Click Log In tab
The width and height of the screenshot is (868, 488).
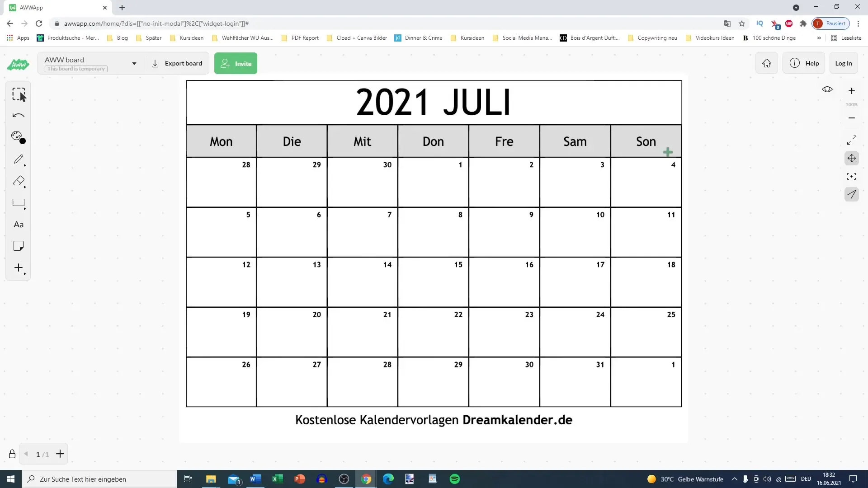click(x=845, y=63)
